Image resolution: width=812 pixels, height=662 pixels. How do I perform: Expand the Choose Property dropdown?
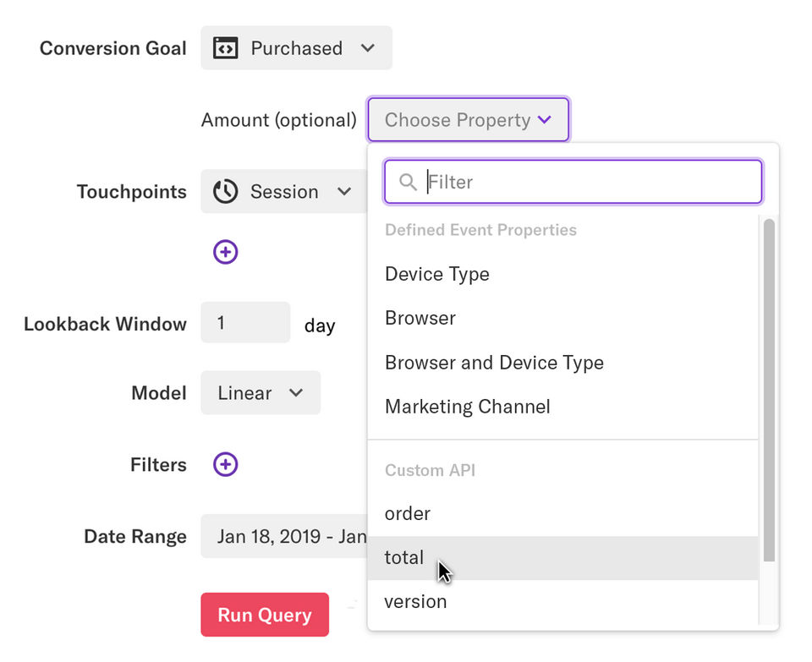[468, 120]
